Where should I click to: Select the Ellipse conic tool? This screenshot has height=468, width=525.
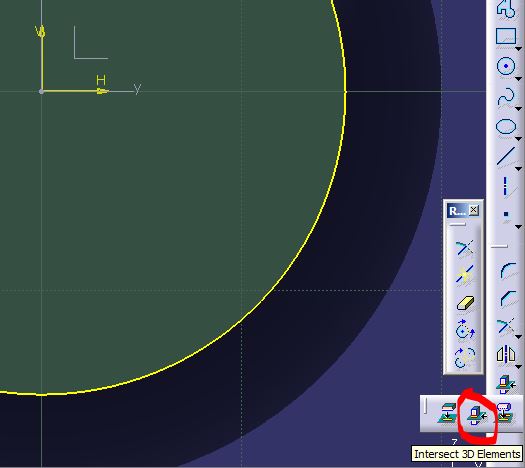click(506, 127)
